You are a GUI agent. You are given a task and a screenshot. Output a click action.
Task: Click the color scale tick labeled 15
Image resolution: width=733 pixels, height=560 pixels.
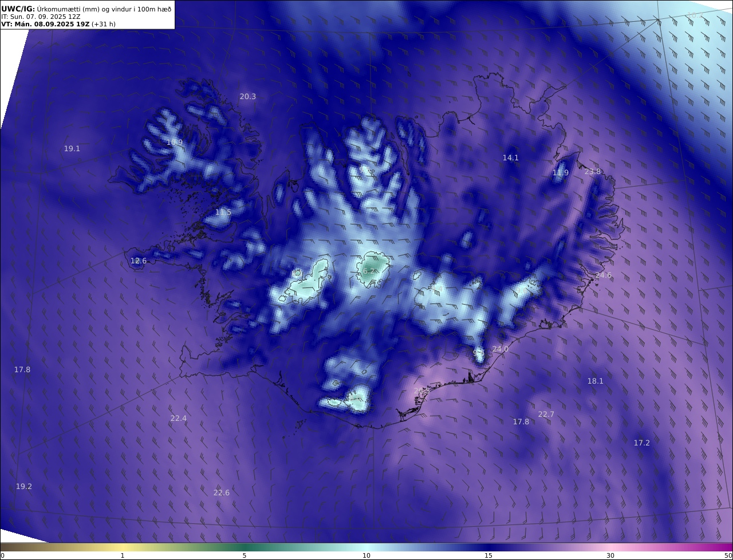(488, 555)
